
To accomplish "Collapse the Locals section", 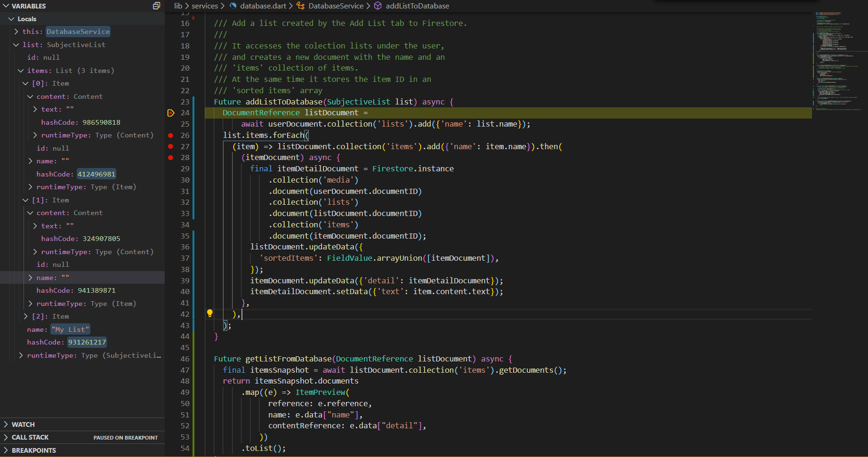I will 11,19.
